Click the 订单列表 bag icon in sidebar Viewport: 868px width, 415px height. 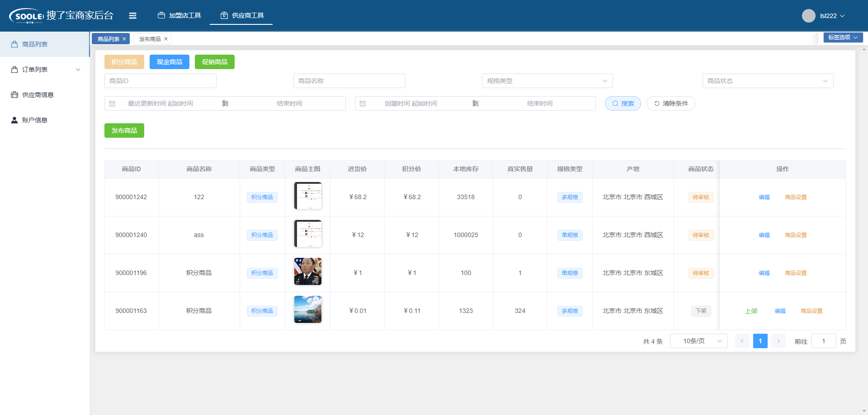tap(14, 70)
